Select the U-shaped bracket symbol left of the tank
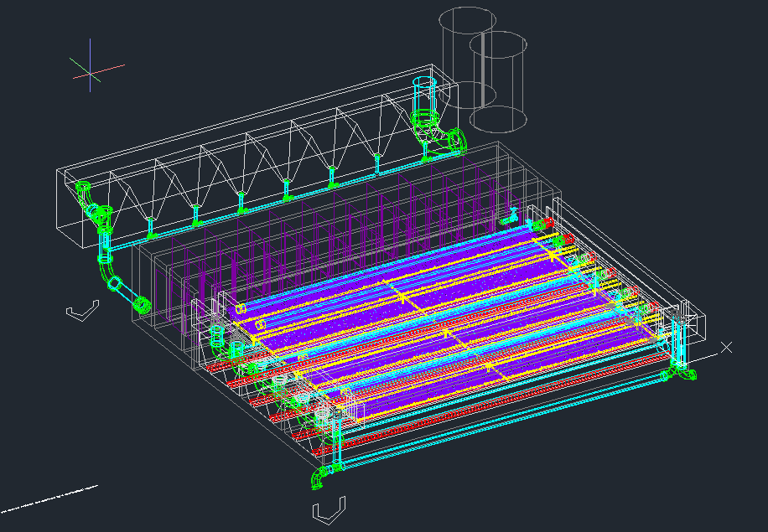768x532 pixels. tap(82, 311)
